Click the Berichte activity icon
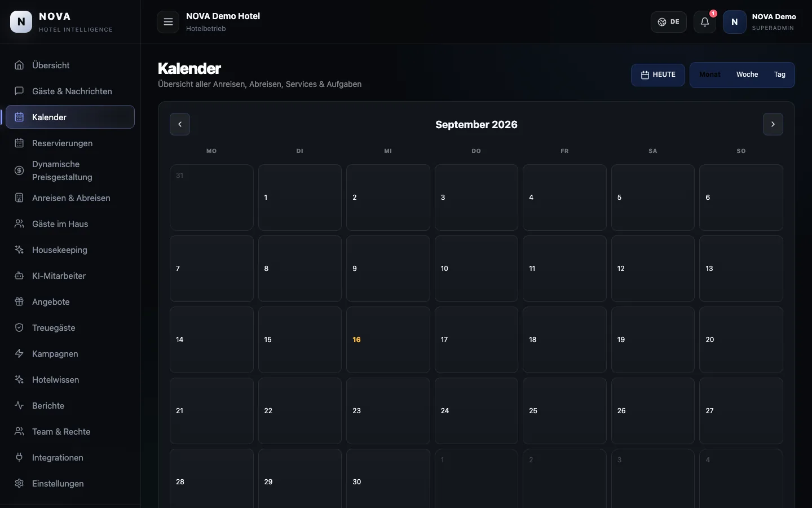812x508 pixels. 19,405
